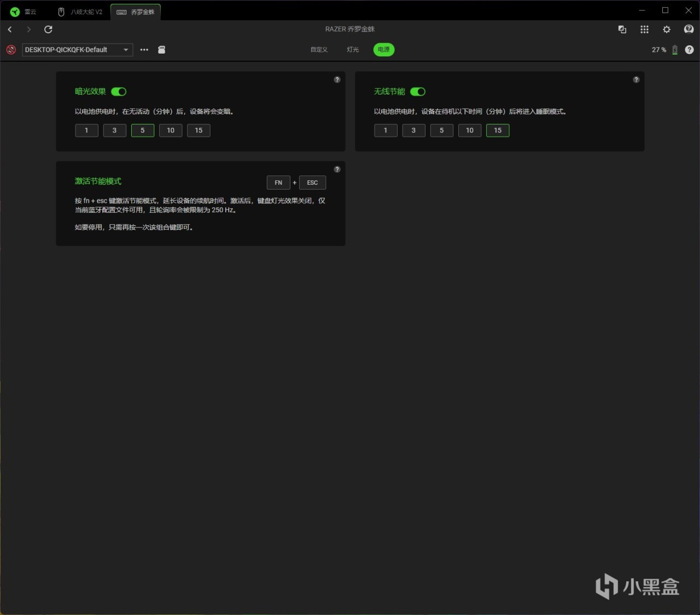Set 暗光效果 timeout to 10 minutes
700x615 pixels.
click(x=171, y=131)
